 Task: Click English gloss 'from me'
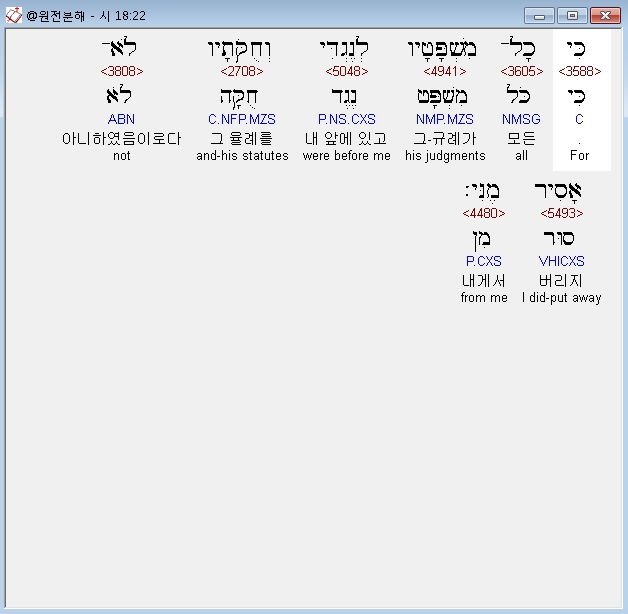point(484,298)
